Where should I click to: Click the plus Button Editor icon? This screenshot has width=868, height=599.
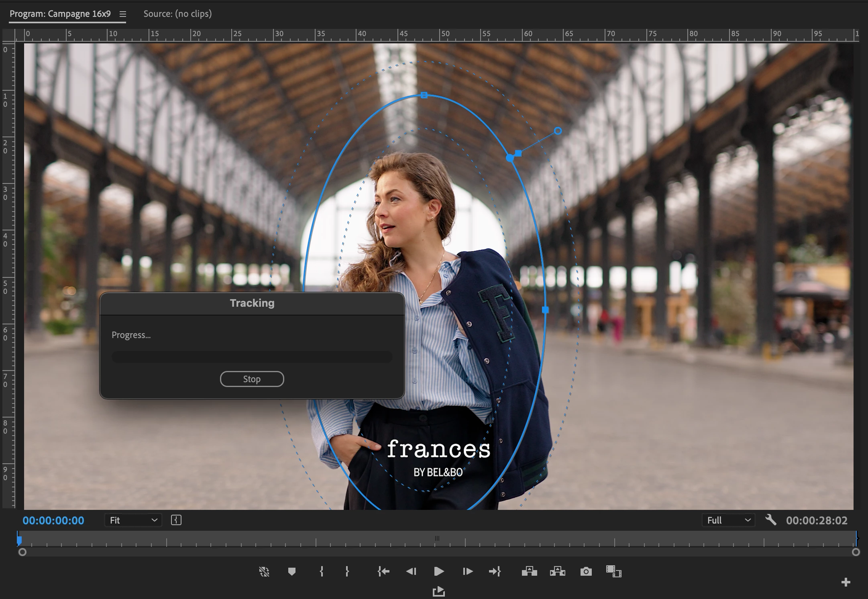click(x=846, y=582)
